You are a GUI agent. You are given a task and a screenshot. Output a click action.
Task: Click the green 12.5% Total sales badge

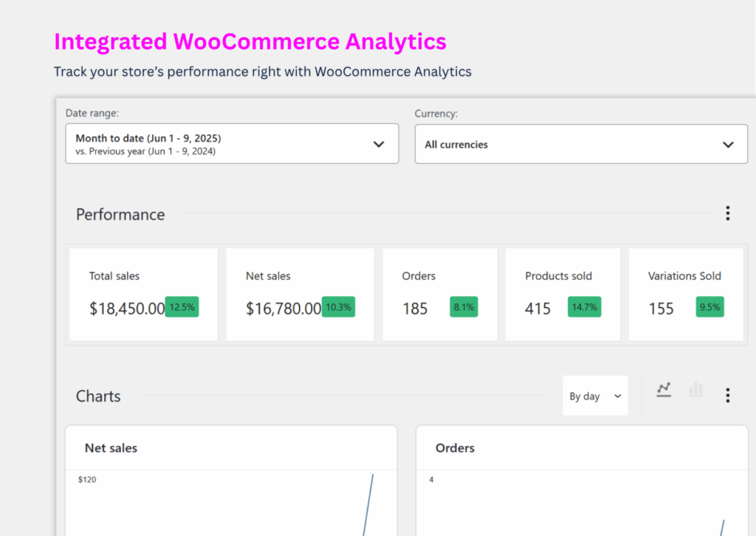point(182,307)
